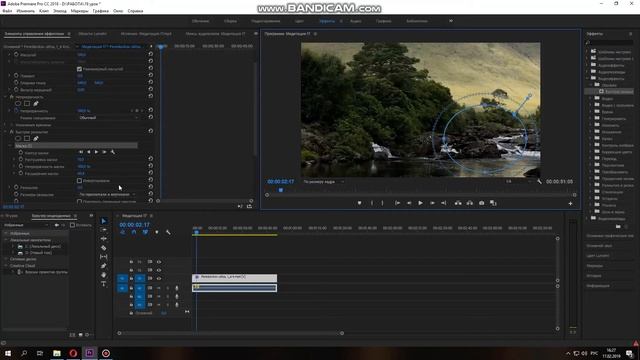The width and height of the screenshot is (640, 360).
Task: Open История panel on right
Action: click(594, 276)
